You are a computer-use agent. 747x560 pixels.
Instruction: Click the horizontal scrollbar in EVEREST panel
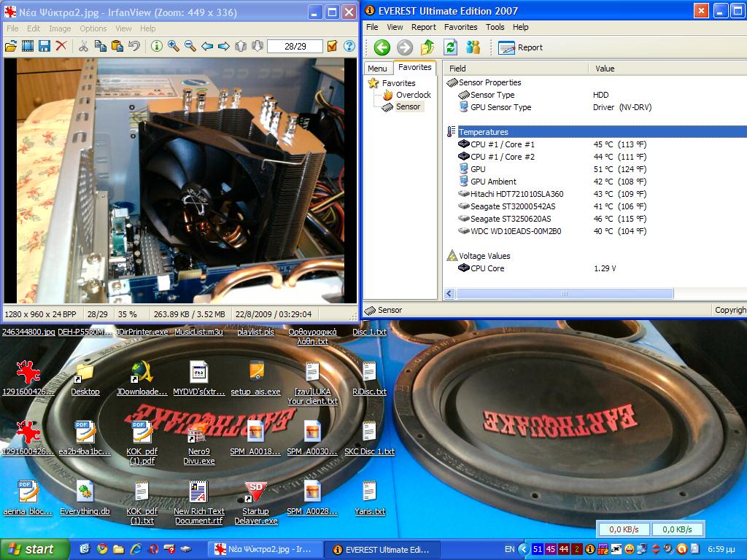coord(565,293)
